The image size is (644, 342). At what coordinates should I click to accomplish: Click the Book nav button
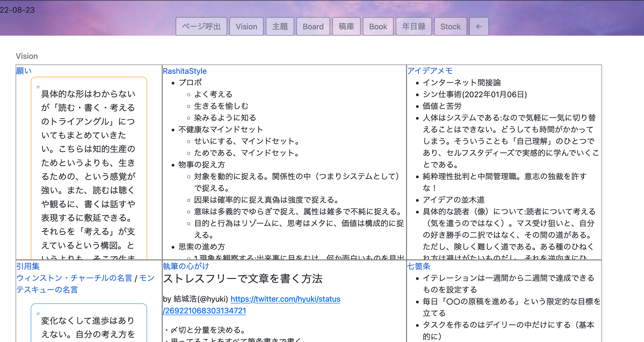[x=378, y=26]
